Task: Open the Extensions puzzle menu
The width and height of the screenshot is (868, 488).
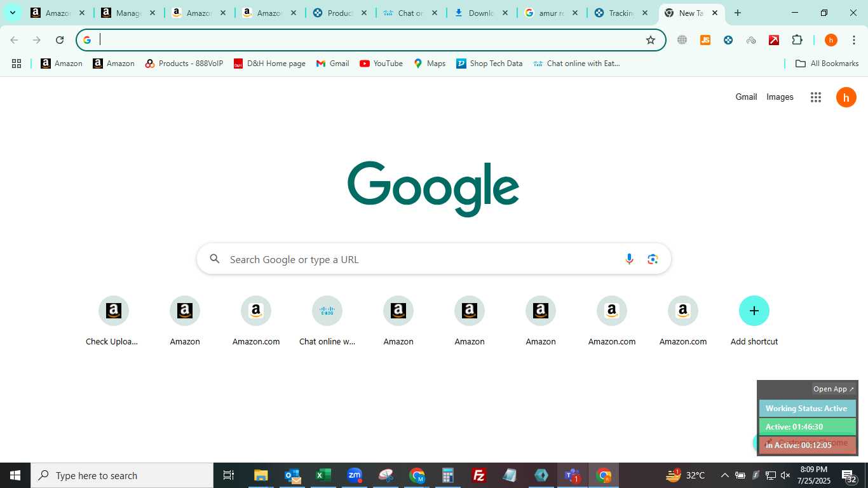Action: click(x=797, y=40)
